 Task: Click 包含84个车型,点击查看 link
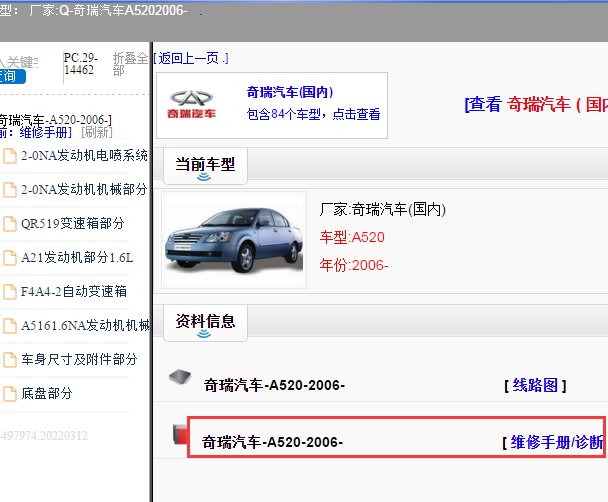(x=313, y=114)
